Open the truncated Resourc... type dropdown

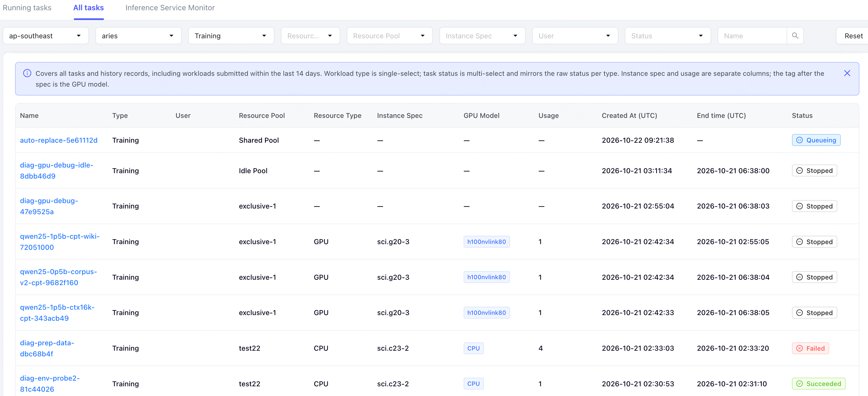[x=310, y=36]
